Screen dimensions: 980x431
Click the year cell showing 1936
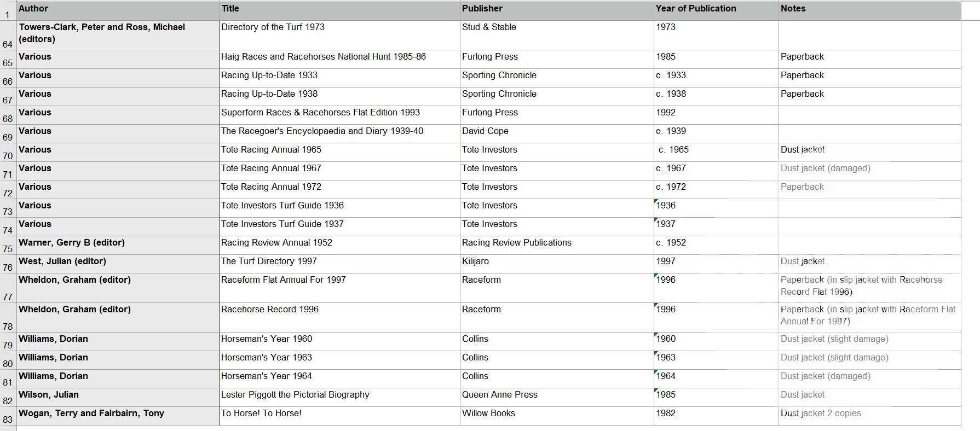point(716,208)
